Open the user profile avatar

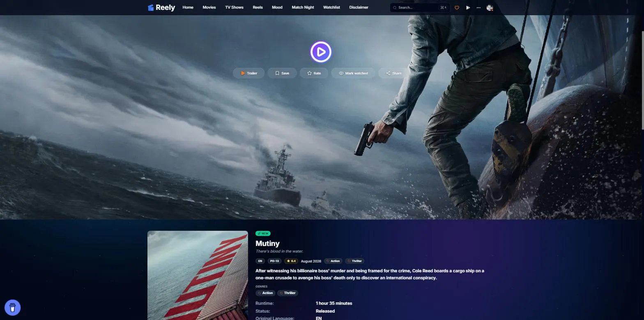click(490, 7)
